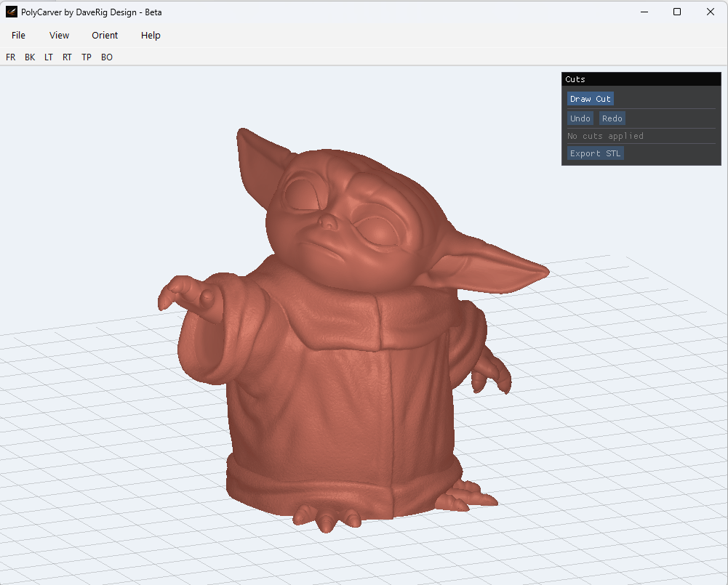Click the Cuts panel title bar
728x585 pixels.
click(x=641, y=79)
